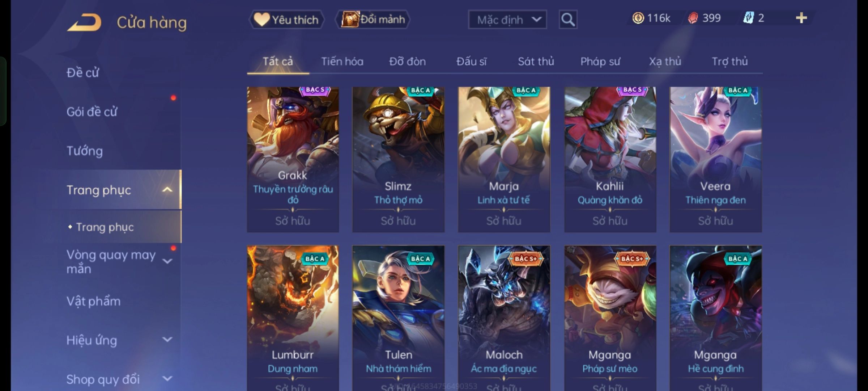This screenshot has height=391, width=868.
Task: Expand the Hiệu ứng sidebar section
Action: 167,340
